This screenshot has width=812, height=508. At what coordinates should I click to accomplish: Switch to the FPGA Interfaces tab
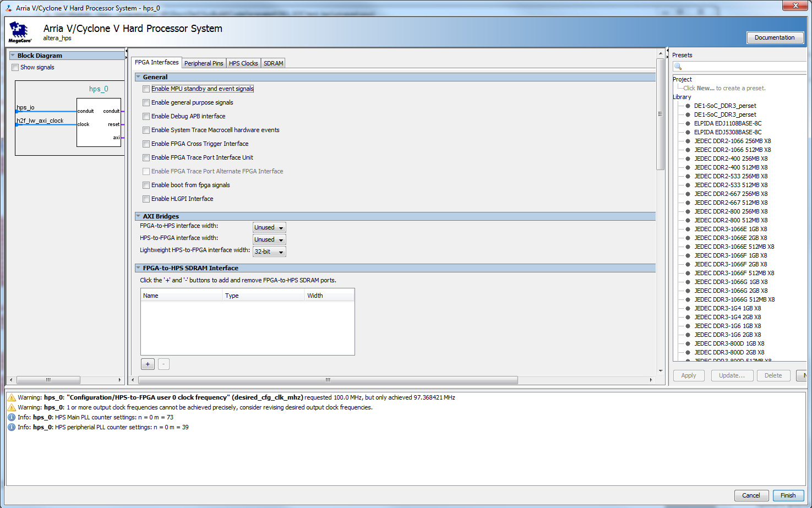click(156, 62)
